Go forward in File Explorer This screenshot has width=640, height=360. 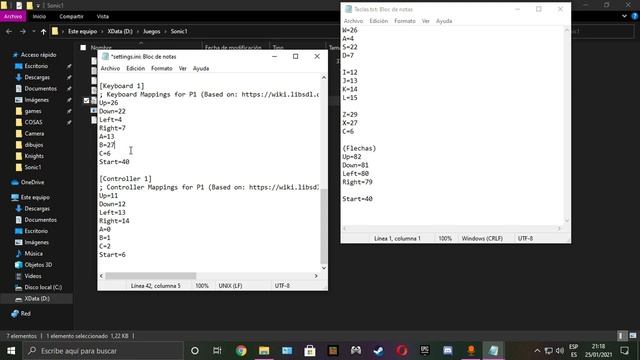(x=23, y=31)
